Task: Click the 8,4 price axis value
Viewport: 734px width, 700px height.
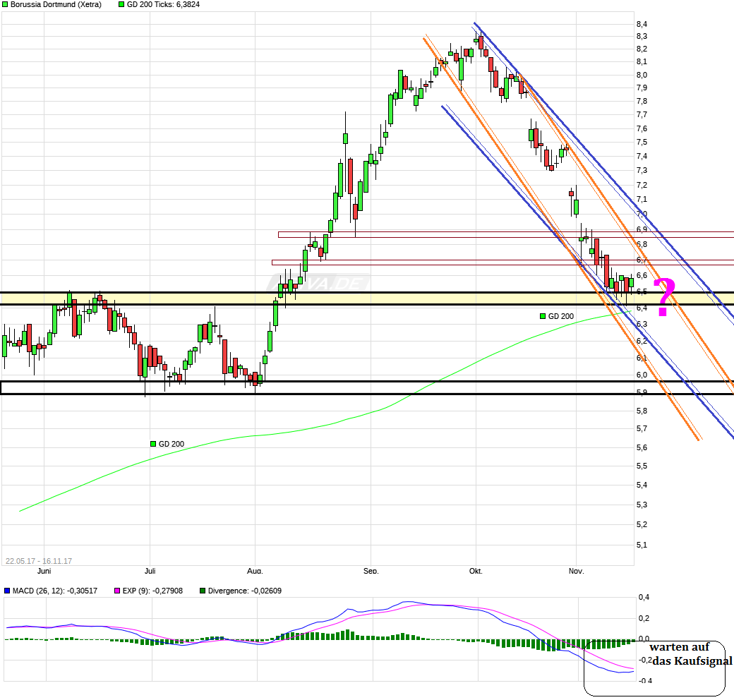Action: click(x=642, y=24)
